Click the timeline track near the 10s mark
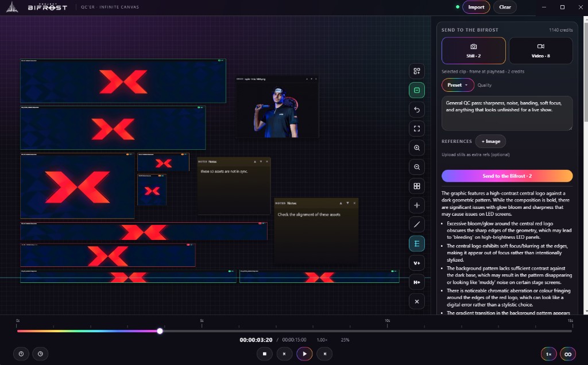Screen dimensions: 588x365 388,331
